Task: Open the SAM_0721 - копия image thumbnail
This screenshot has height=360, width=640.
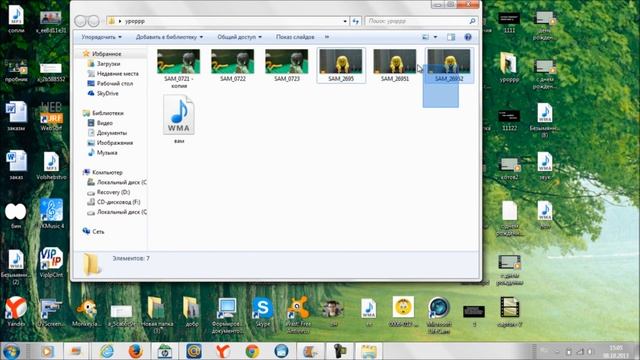Action: point(178,62)
